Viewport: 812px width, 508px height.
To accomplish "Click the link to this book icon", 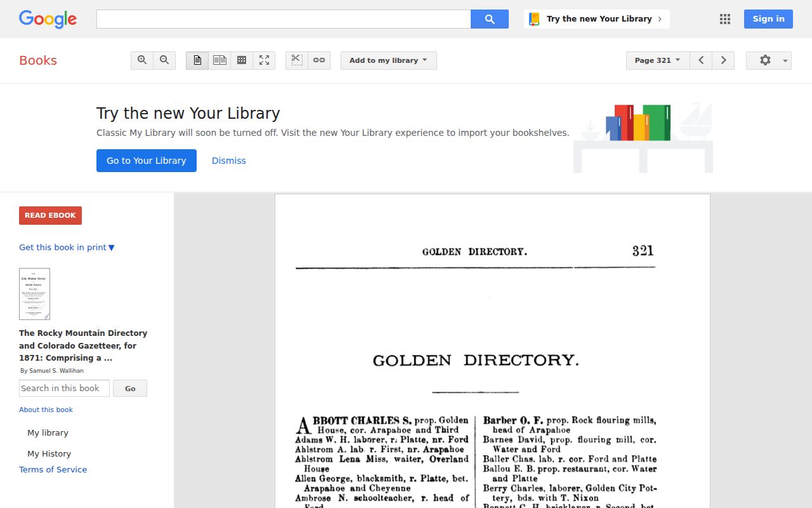I will point(319,60).
